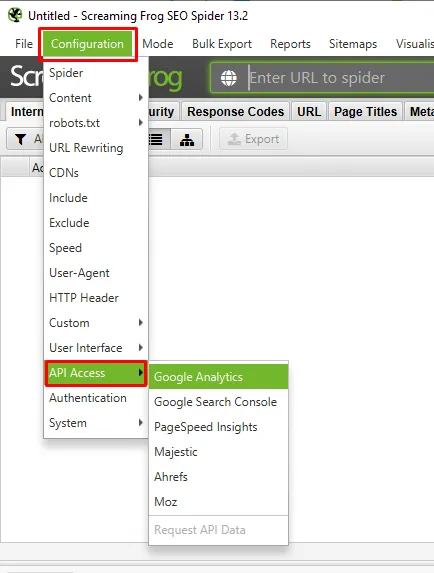Select Ahrefs API access
This screenshot has width=434, height=573.
point(218,477)
